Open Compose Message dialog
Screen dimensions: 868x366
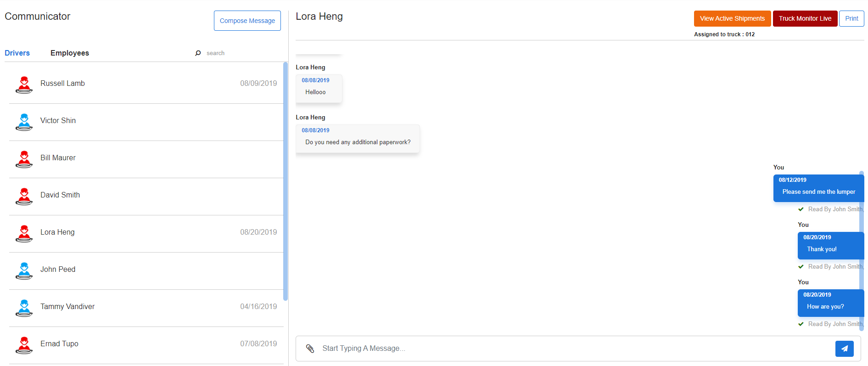(247, 21)
